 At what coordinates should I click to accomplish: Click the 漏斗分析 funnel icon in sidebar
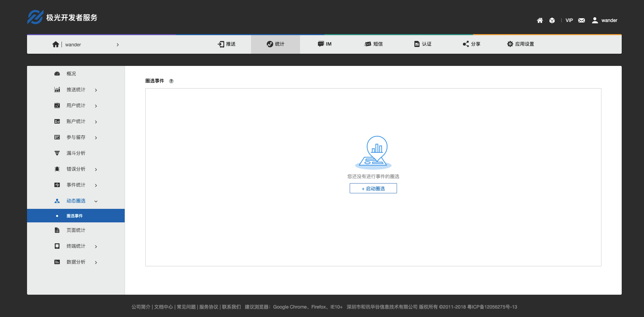tap(57, 153)
